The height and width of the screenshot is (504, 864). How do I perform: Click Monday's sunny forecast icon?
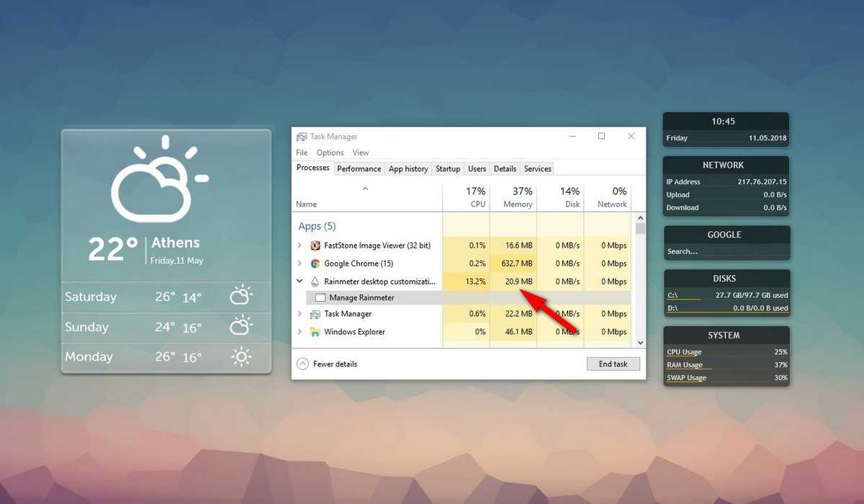[240, 357]
